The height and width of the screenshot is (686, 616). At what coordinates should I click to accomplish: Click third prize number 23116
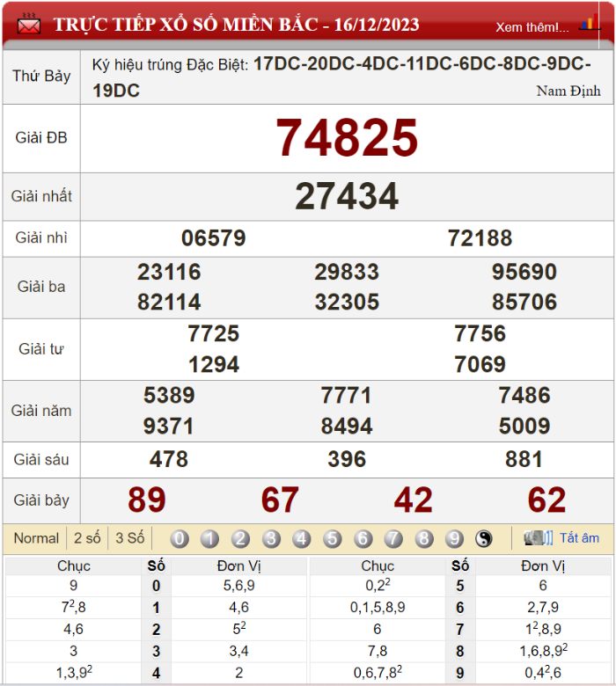(169, 272)
